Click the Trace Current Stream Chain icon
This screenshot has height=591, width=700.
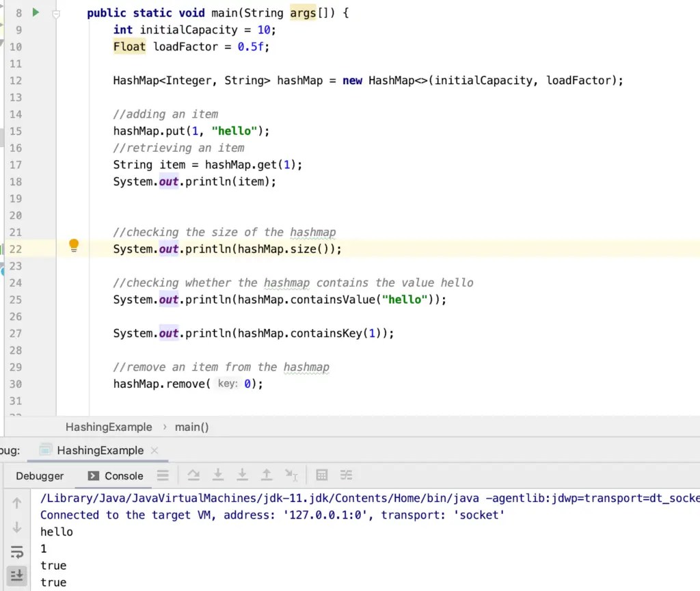coord(346,475)
